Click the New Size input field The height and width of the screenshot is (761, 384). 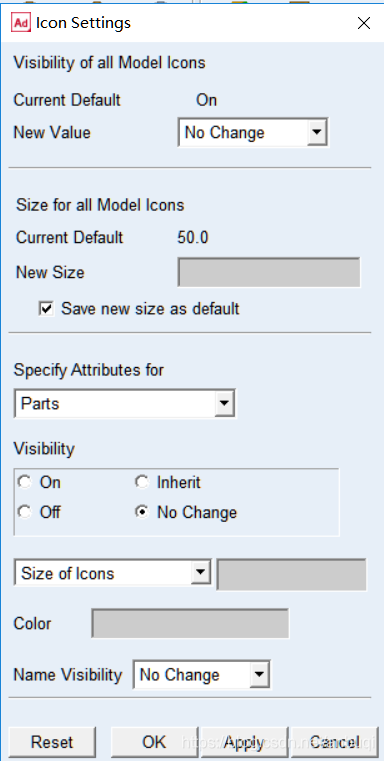(269, 272)
